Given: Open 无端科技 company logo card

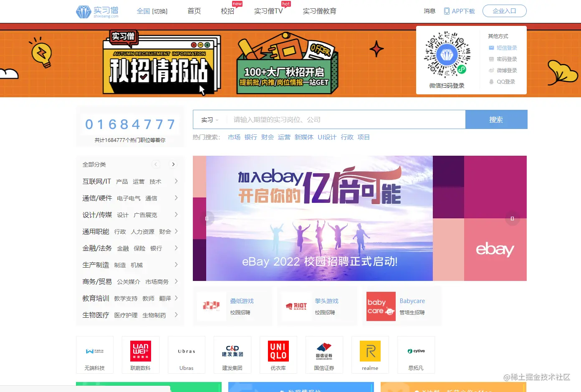Looking at the screenshot, I should pyautogui.click(x=95, y=355).
